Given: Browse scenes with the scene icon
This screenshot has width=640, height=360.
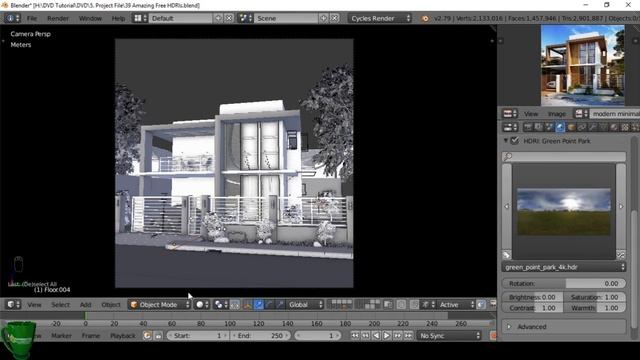Looking at the screenshot, I should (245, 18).
